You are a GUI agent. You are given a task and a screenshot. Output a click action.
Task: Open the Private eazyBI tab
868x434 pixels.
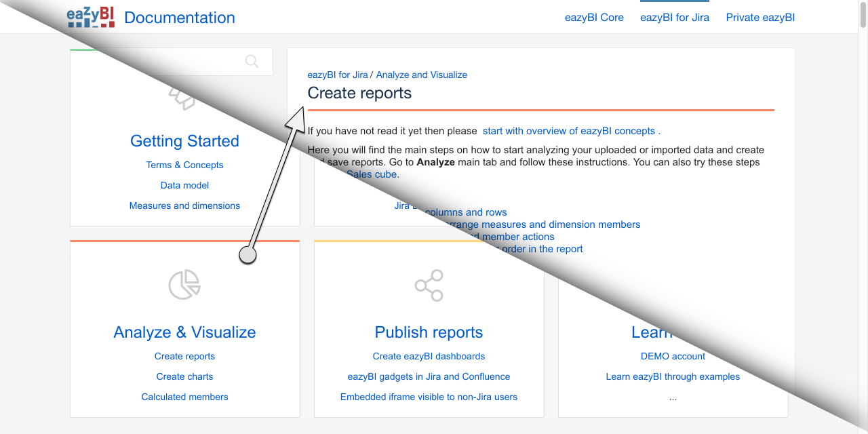(x=760, y=18)
